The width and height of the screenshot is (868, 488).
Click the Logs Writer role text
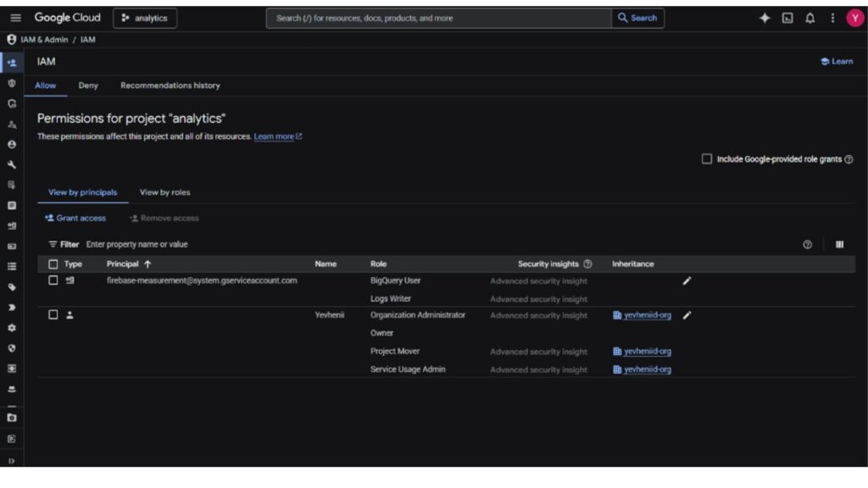390,299
